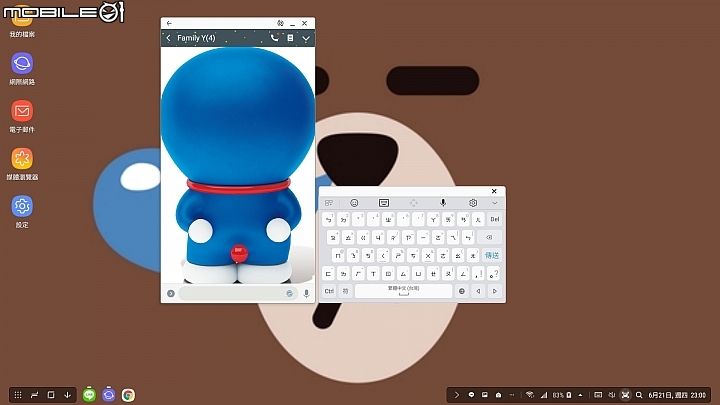Open the sticker/emoji picker in message field
This screenshot has height=405, width=720.
point(289,293)
